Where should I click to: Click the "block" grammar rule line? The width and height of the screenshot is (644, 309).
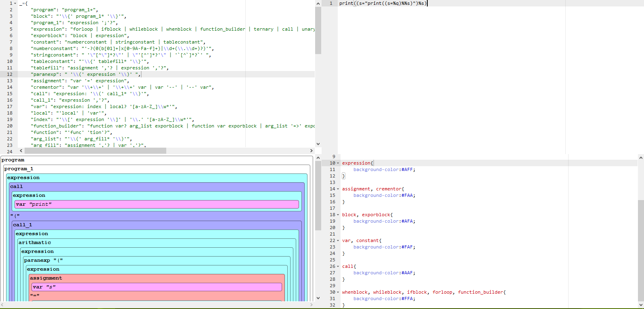[x=79, y=16]
